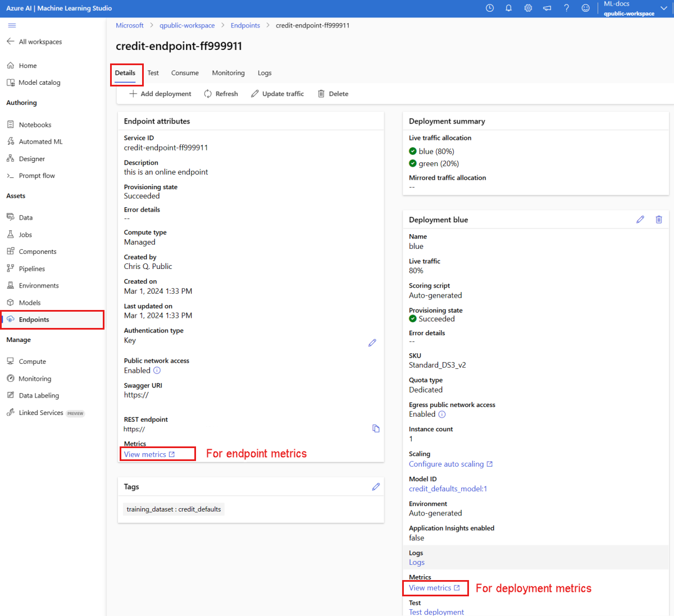Edit the authentication type pencil icon

coord(372,343)
